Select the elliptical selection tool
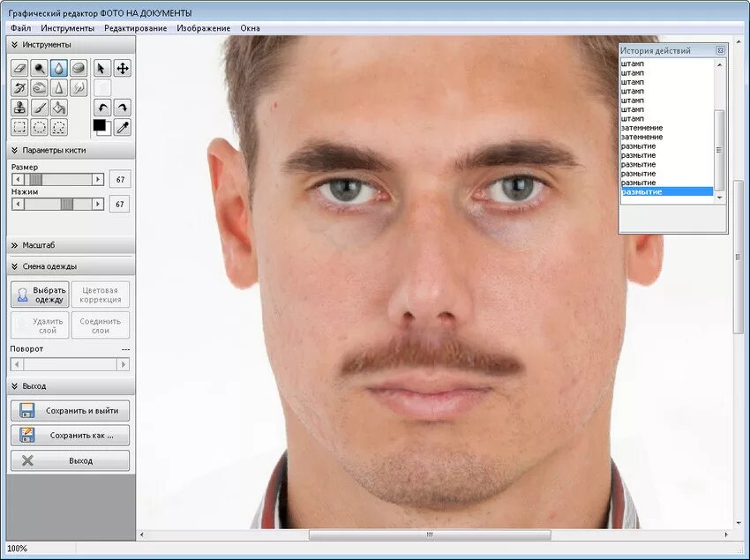The height and width of the screenshot is (560, 750). (39, 127)
